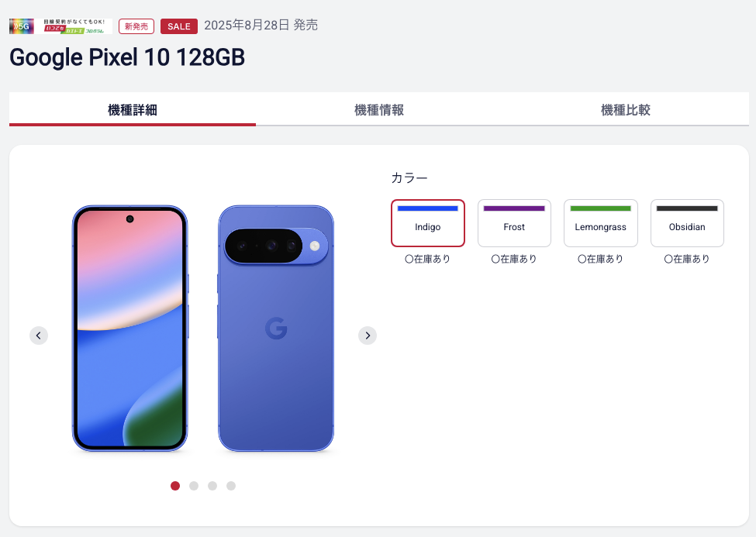Click the 5G badge icon

point(21,26)
